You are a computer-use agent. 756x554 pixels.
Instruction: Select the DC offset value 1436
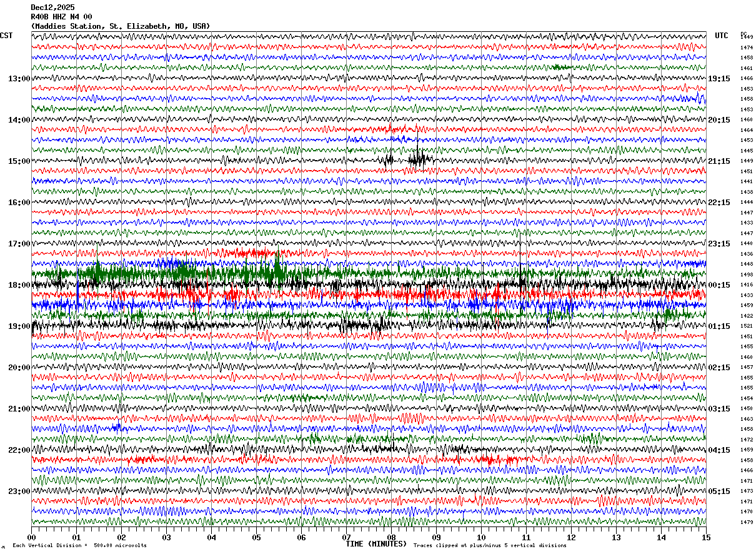coord(747,254)
